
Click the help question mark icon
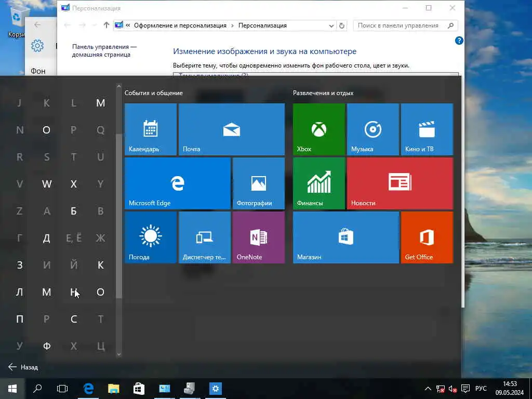(459, 41)
